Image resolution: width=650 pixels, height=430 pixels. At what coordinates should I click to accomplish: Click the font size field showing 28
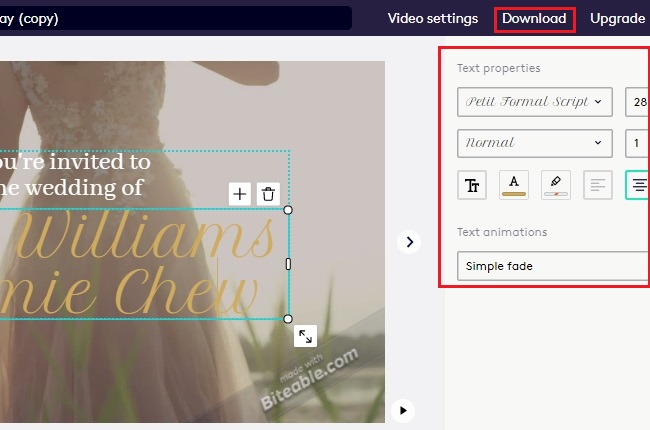(x=638, y=102)
